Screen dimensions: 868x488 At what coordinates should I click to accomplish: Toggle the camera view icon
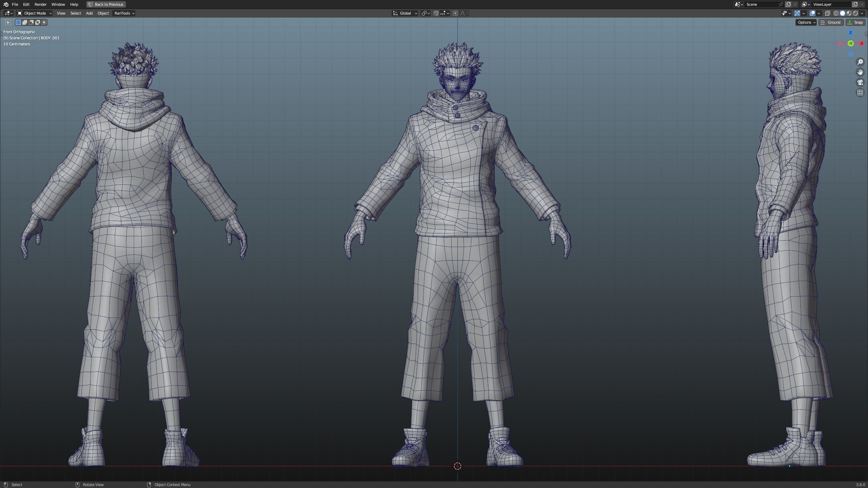tap(860, 82)
